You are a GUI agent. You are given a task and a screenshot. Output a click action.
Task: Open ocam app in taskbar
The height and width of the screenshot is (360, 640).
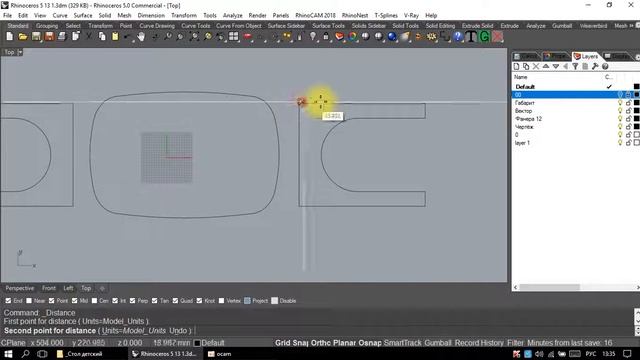(x=220, y=354)
